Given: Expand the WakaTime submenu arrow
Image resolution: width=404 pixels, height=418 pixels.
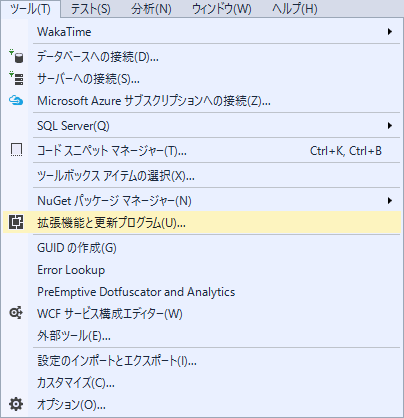Looking at the screenshot, I should [x=389, y=32].
